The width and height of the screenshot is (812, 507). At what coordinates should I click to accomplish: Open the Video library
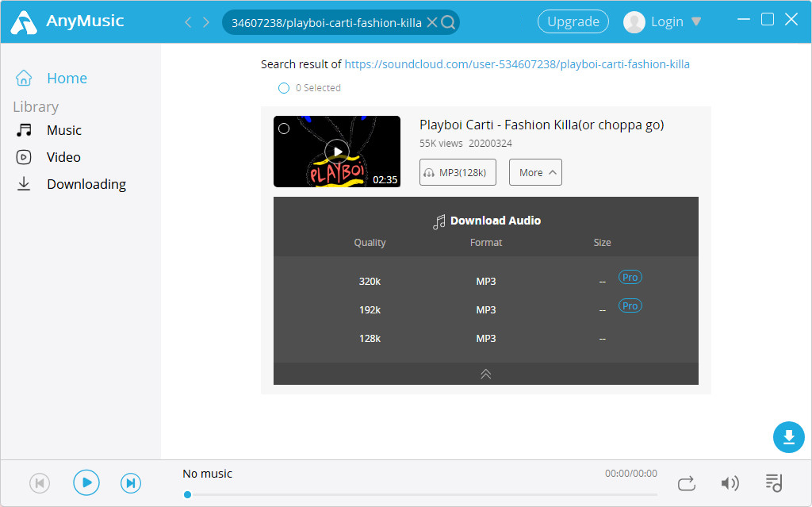tap(63, 157)
